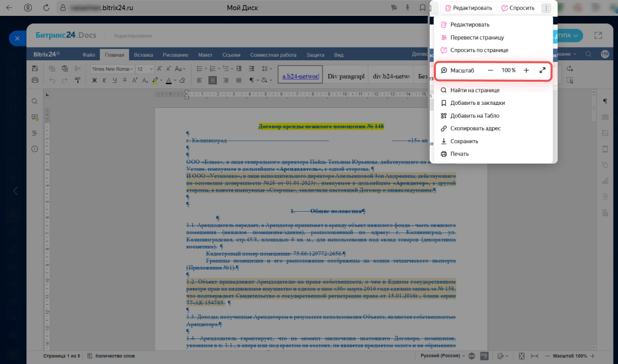Switch to the Рисование tab

(x=175, y=55)
